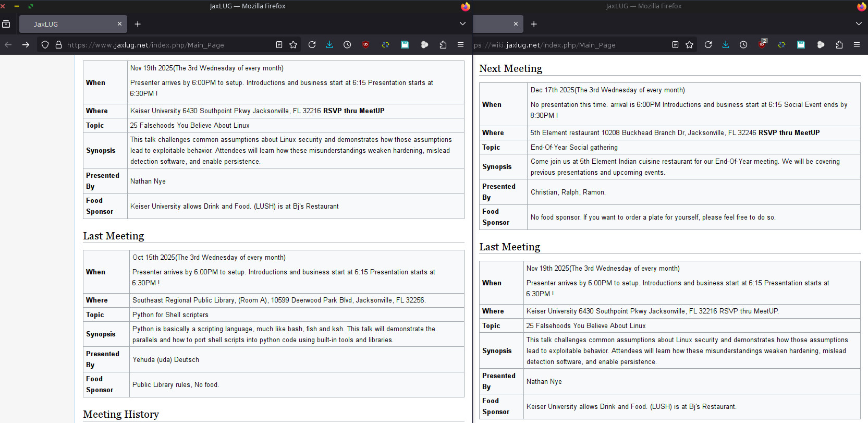Open the hamburger application menu in the left window
Image resolution: width=868 pixels, height=423 pixels.
tap(460, 45)
